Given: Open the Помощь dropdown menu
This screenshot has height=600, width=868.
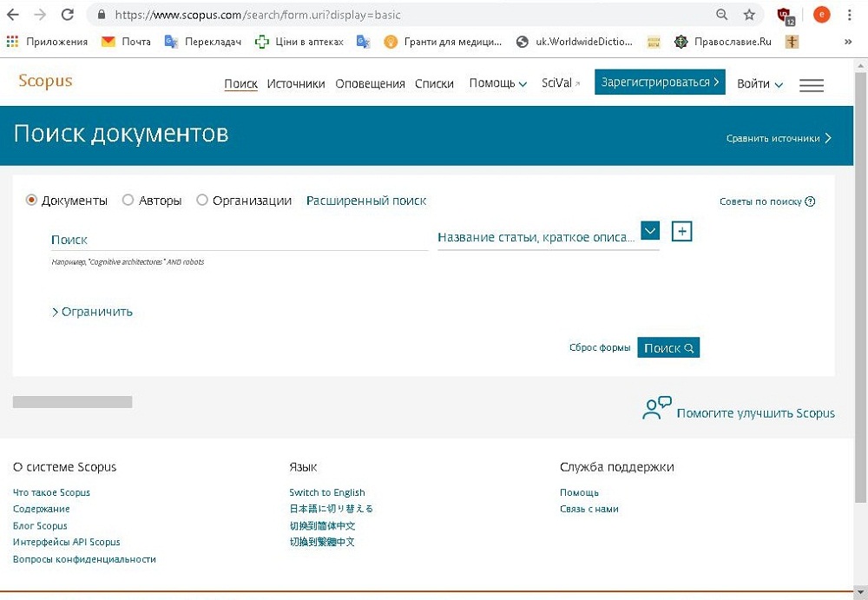Looking at the screenshot, I should [x=497, y=83].
